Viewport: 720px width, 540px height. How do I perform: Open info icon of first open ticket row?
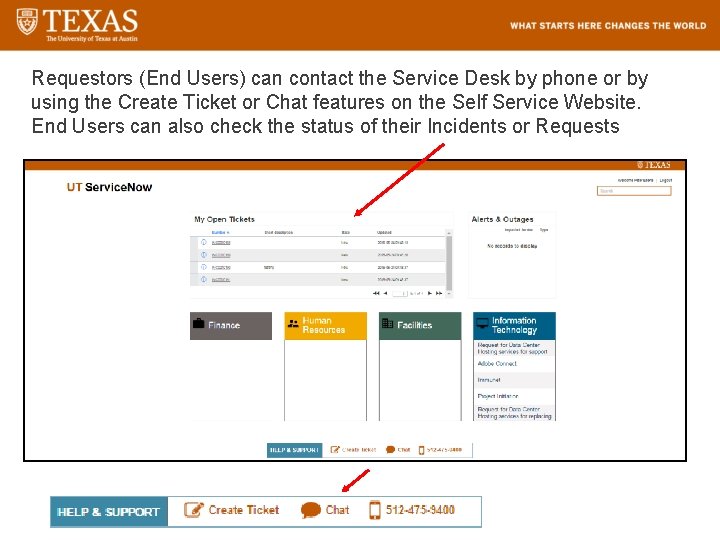(x=204, y=242)
